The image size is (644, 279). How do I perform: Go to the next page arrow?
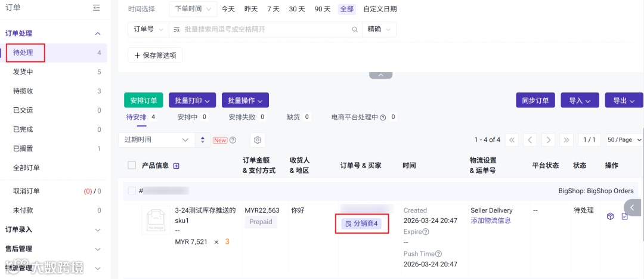pyautogui.click(x=549, y=139)
